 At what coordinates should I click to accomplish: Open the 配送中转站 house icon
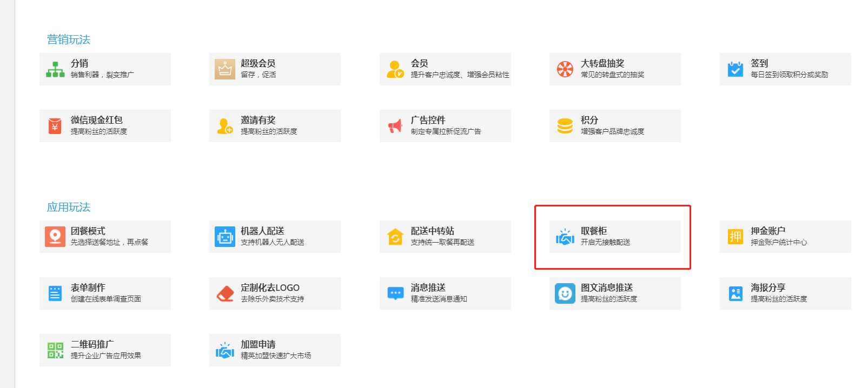[395, 237]
